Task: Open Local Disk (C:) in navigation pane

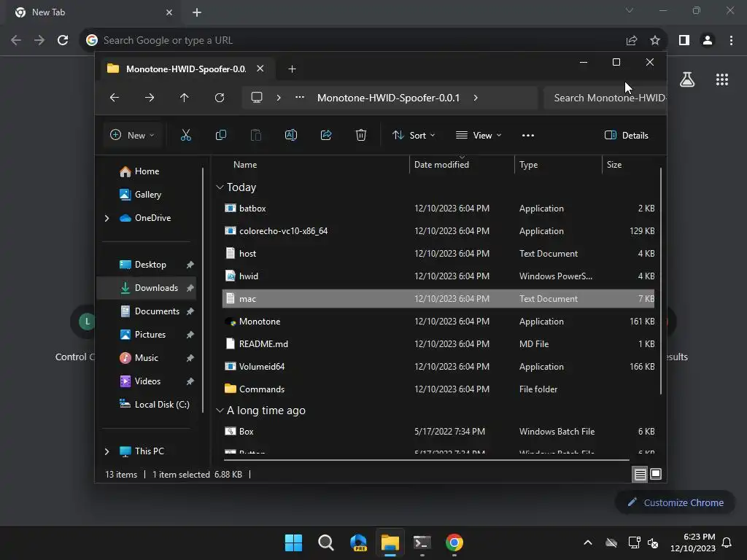Action: pyautogui.click(x=162, y=405)
